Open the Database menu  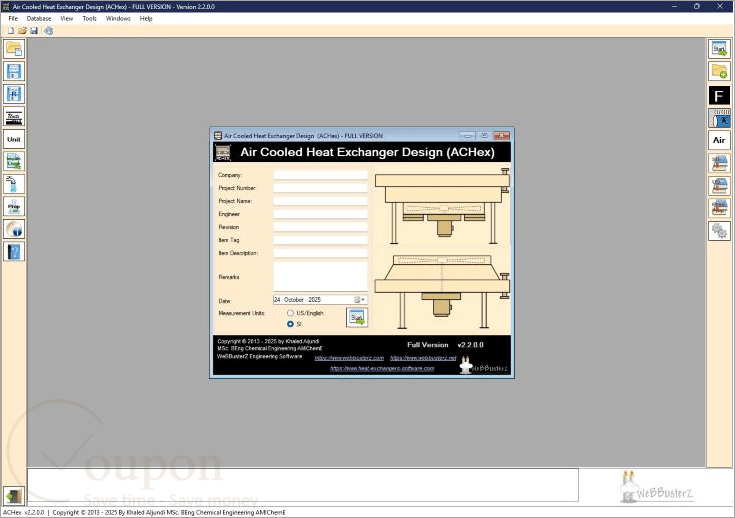coord(39,18)
